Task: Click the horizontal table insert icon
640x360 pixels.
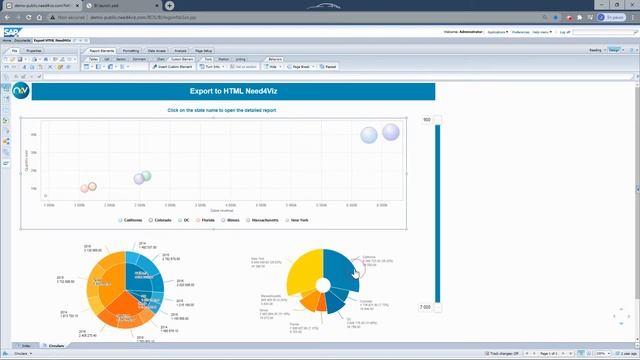Action: [x=98, y=67]
